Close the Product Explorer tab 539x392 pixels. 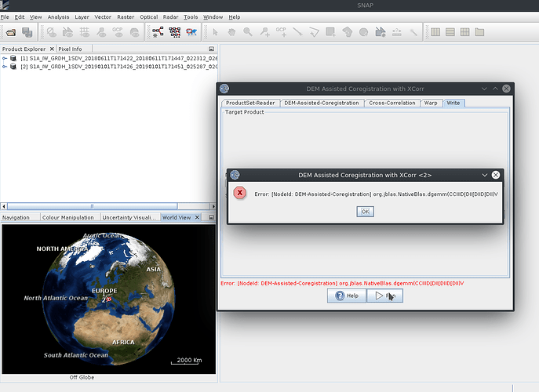pos(52,49)
